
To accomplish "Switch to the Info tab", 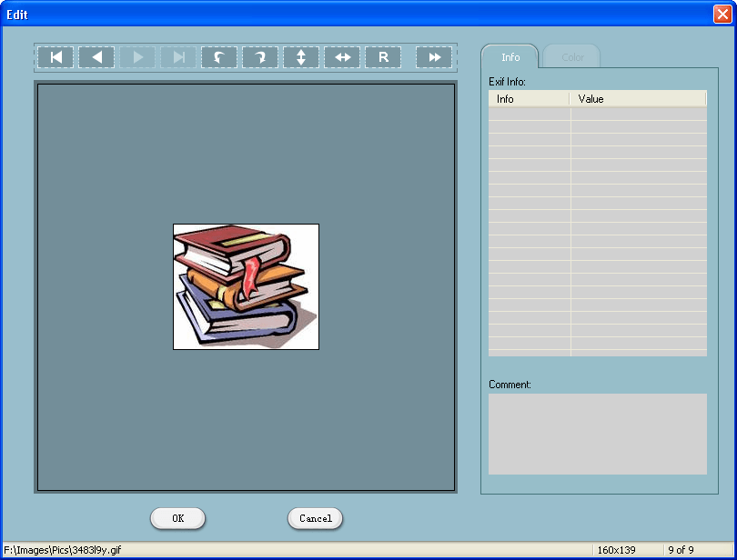I will point(510,56).
